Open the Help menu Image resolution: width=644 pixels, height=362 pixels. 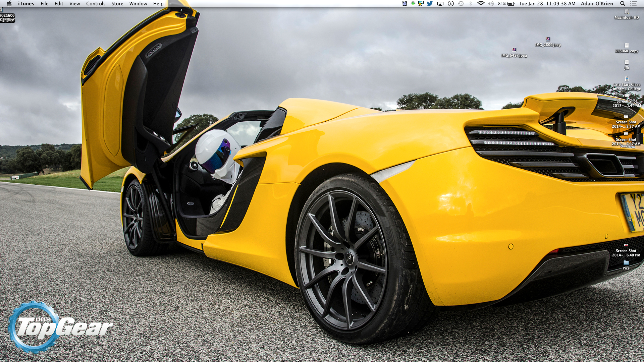pyautogui.click(x=158, y=3)
